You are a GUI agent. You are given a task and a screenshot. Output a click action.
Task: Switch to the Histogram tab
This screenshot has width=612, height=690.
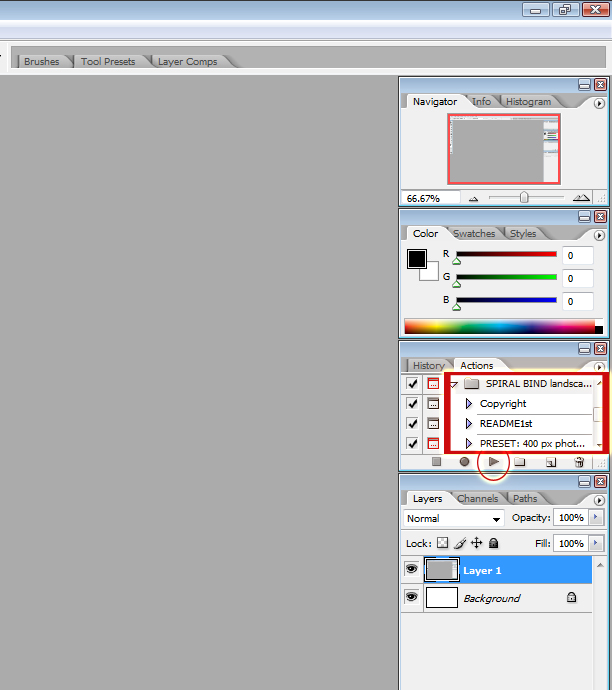tap(528, 102)
